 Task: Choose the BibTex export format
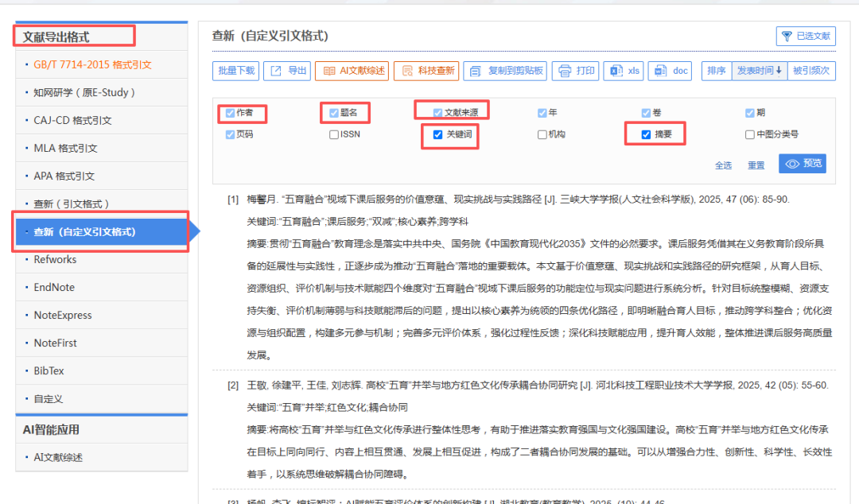(x=49, y=370)
